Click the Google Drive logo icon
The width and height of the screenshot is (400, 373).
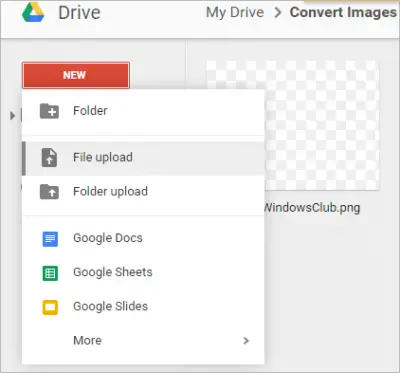point(33,12)
